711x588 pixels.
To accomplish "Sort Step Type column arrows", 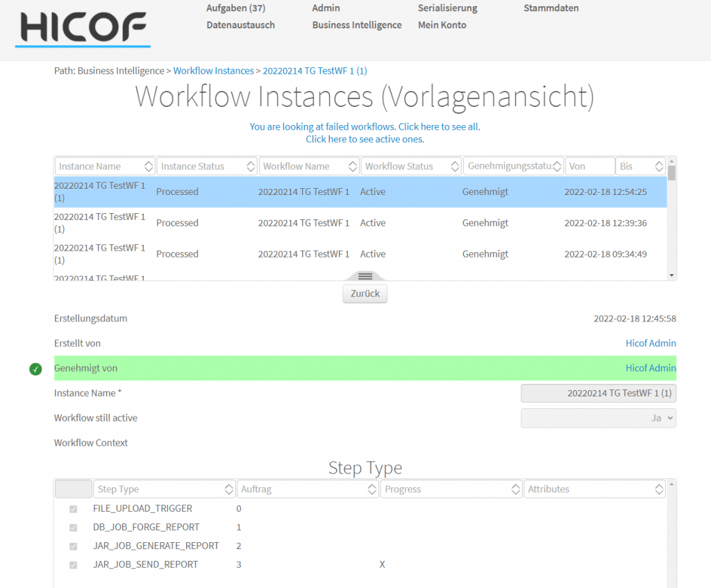I will pos(229,489).
